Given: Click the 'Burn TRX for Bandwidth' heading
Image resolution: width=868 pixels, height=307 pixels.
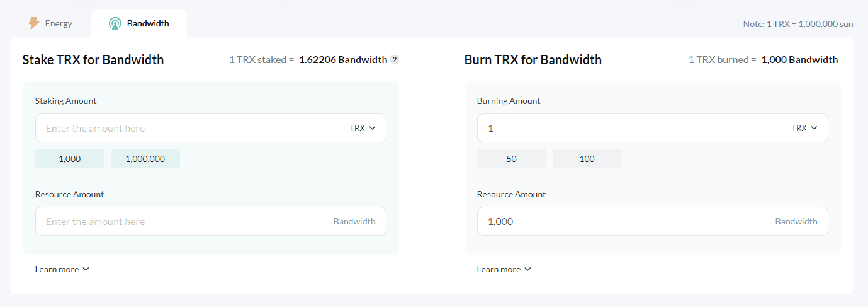Looking at the screenshot, I should click(533, 60).
